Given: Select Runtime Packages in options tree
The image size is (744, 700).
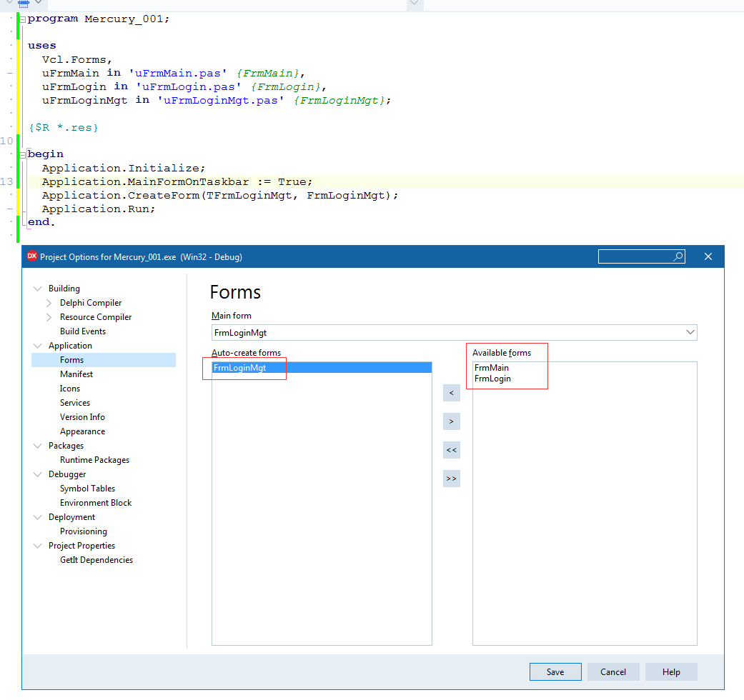Looking at the screenshot, I should [x=94, y=460].
